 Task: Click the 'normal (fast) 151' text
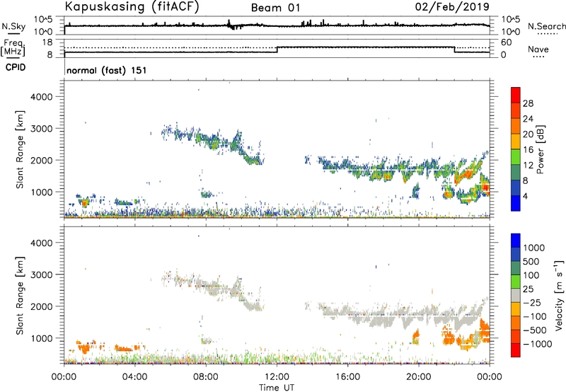(x=107, y=70)
